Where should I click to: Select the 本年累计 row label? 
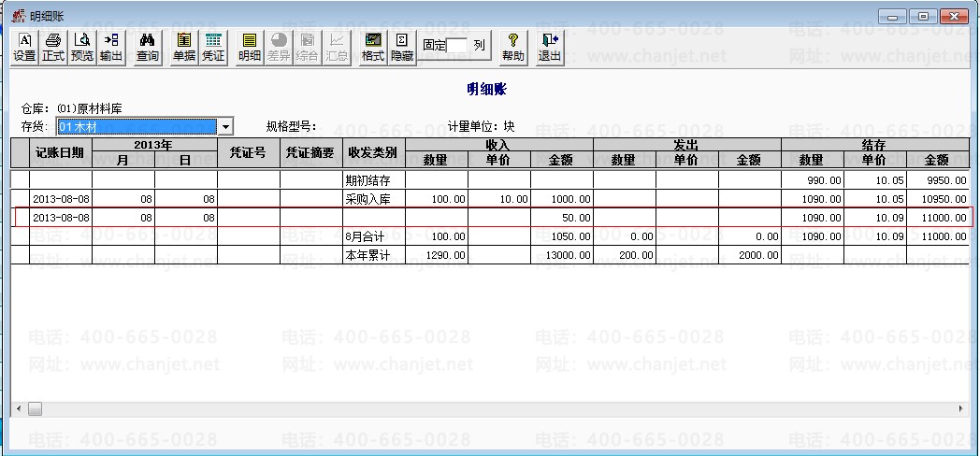pos(373,255)
